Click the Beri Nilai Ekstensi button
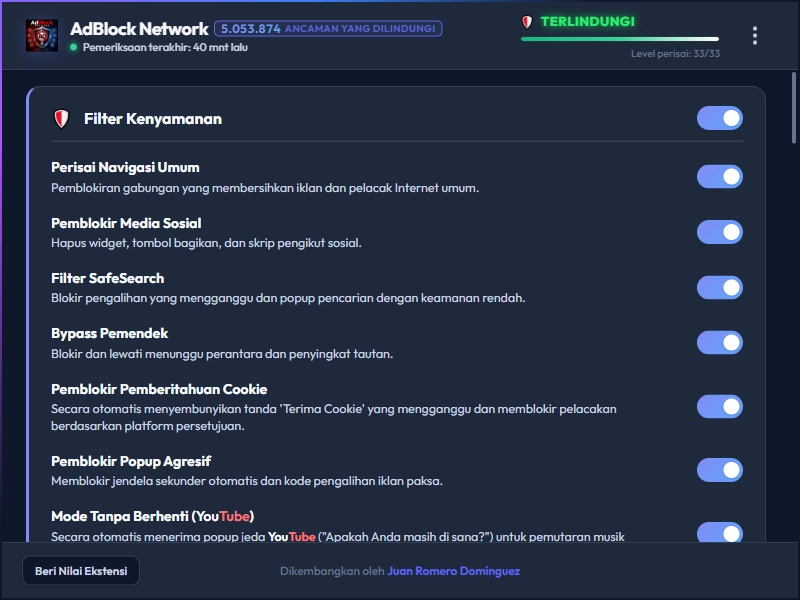Viewport: 800px width, 600px height. pos(81,571)
